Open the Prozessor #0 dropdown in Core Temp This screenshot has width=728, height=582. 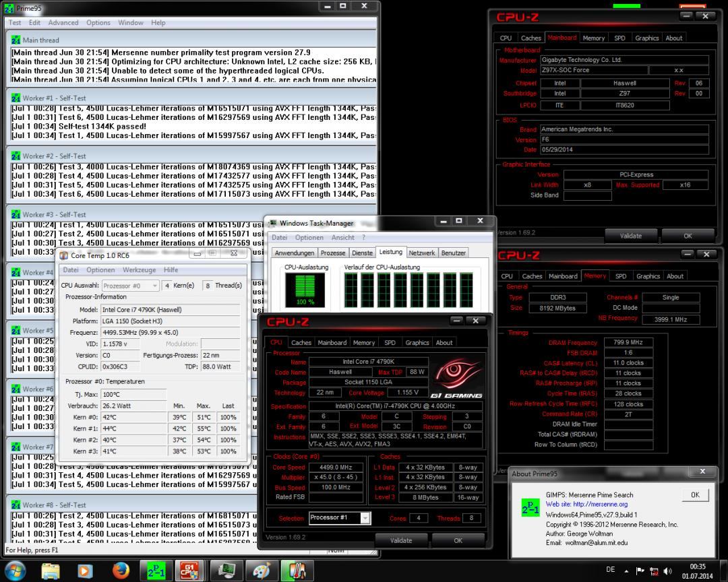click(131, 286)
